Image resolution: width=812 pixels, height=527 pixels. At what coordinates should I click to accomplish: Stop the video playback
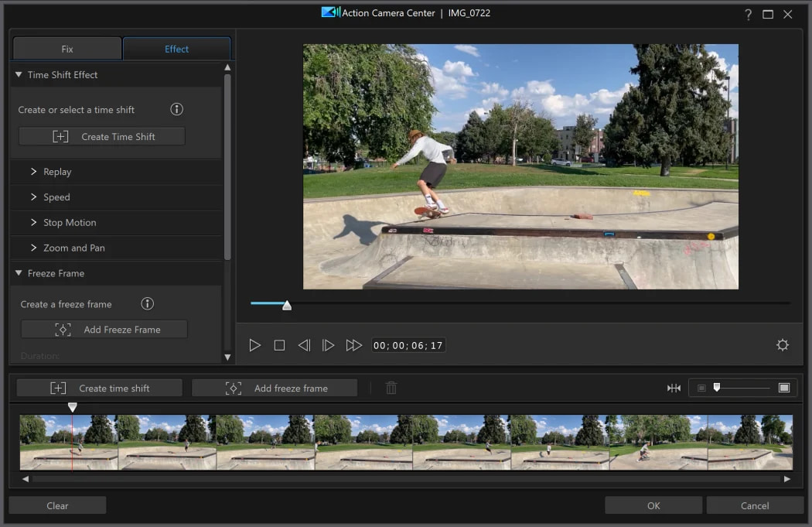279,345
